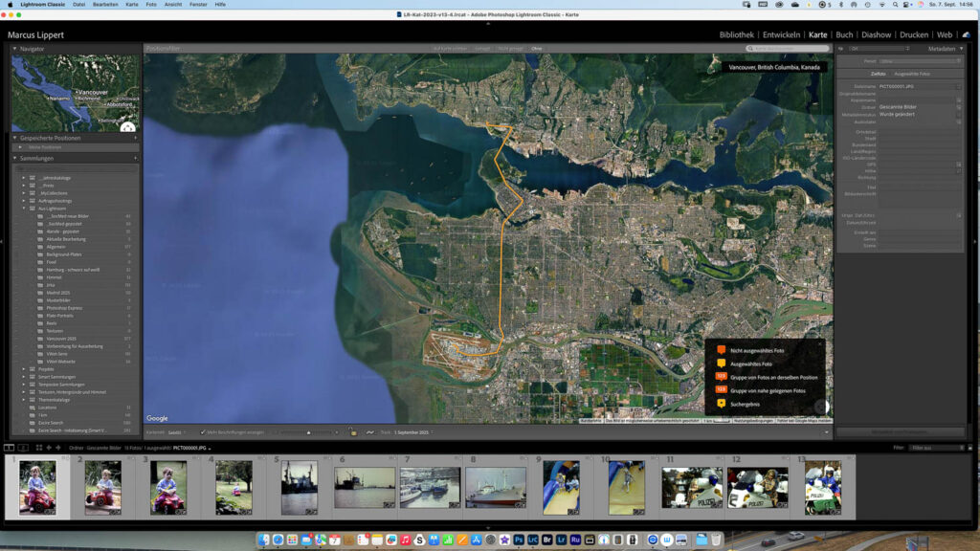Select the Zielfoto option in Metadata panel

pyautogui.click(x=879, y=74)
